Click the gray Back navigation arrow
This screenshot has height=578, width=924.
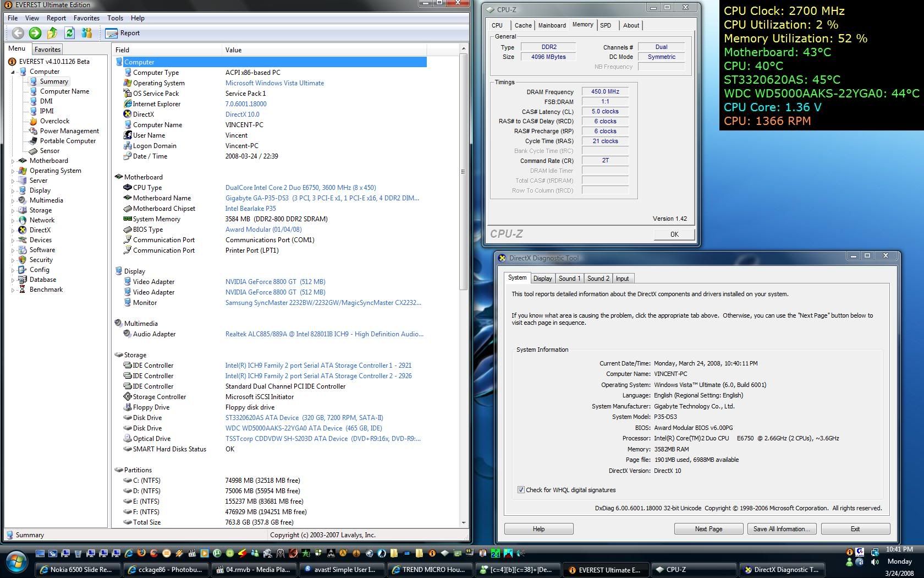[x=18, y=33]
